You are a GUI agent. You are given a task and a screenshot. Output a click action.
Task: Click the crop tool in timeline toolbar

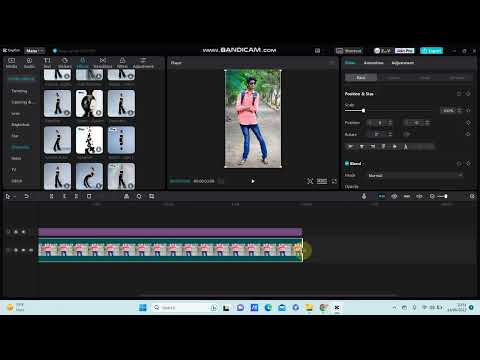152,196
